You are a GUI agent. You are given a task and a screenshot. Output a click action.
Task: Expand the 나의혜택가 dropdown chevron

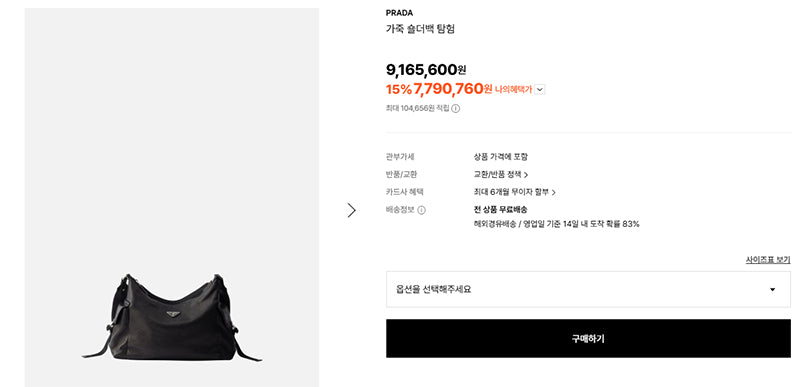(x=540, y=90)
